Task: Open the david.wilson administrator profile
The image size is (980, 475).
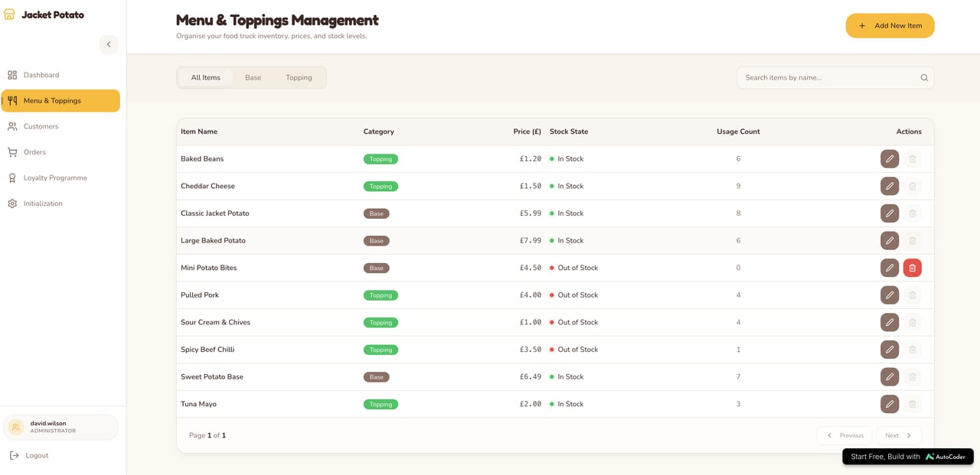Action: 60,428
